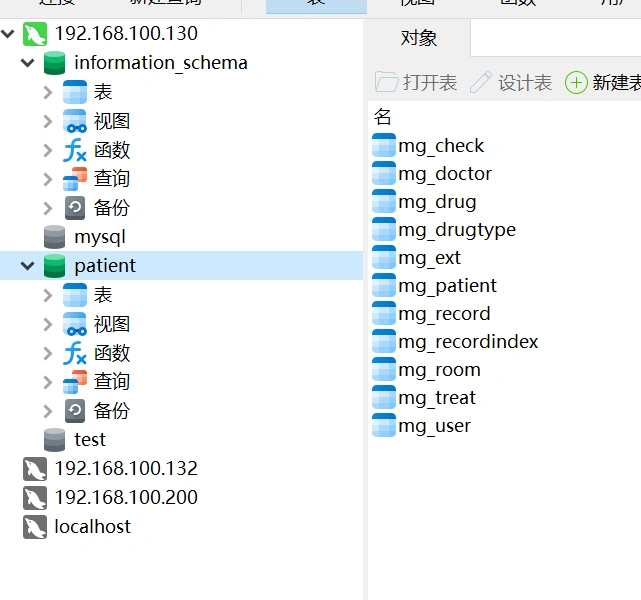The width and height of the screenshot is (641, 600).
Task: Click the localhost connection icon
Action: click(x=35, y=527)
